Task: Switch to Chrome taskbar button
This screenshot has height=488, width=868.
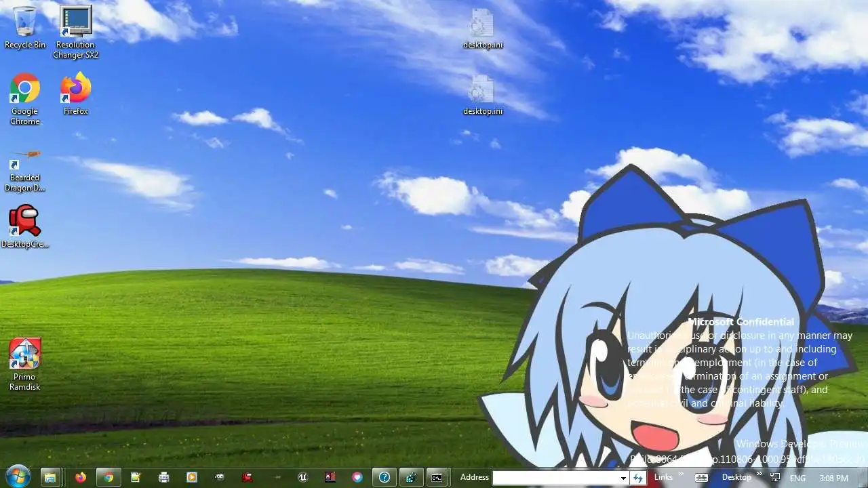Action: [108, 477]
